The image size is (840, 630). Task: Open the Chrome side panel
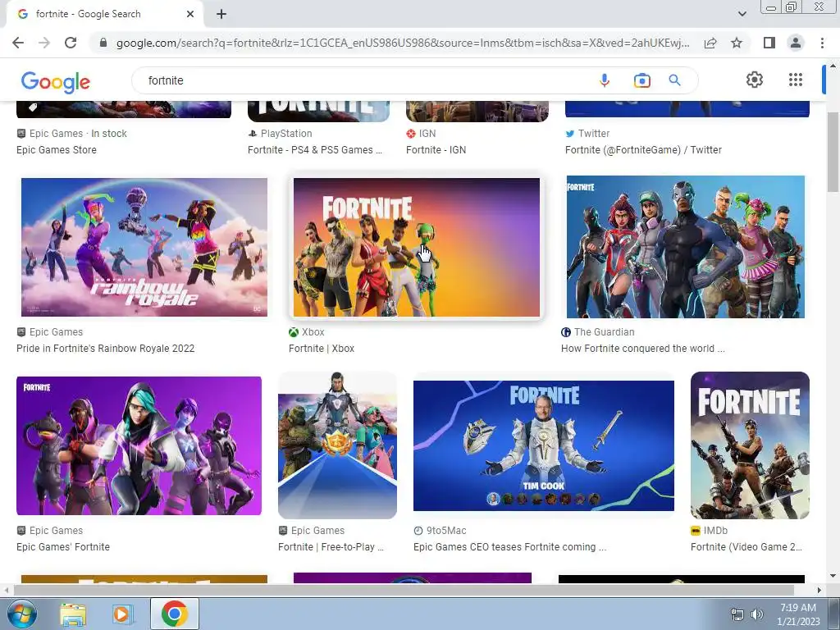coord(769,43)
